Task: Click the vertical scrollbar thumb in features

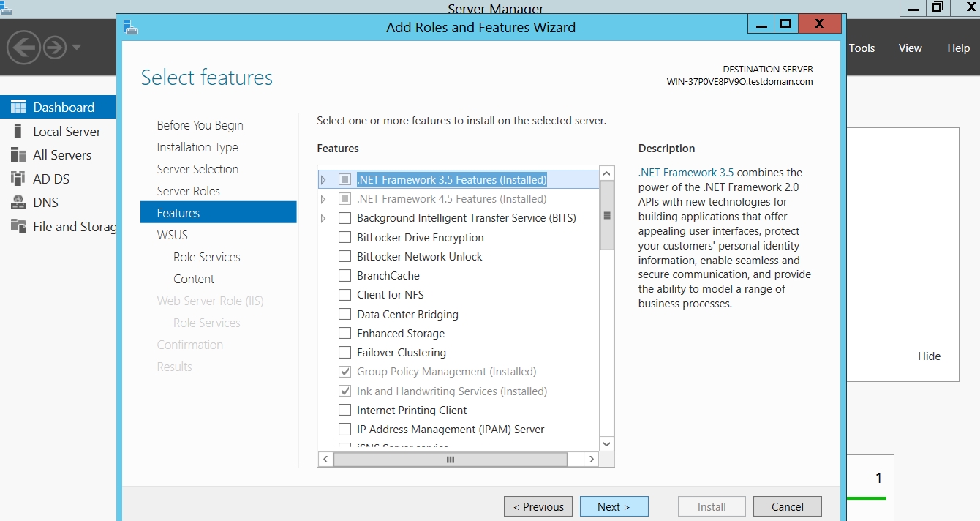Action: [606, 216]
